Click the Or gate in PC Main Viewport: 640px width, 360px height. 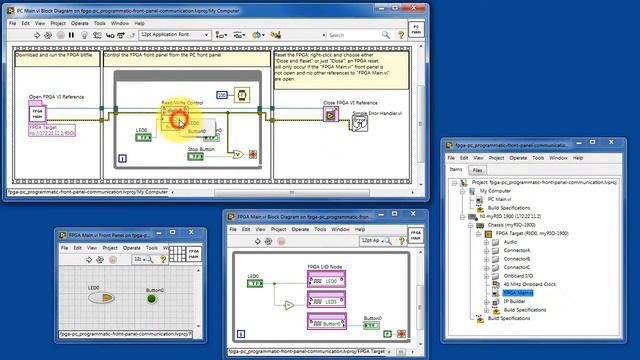pyautogui.click(x=238, y=155)
